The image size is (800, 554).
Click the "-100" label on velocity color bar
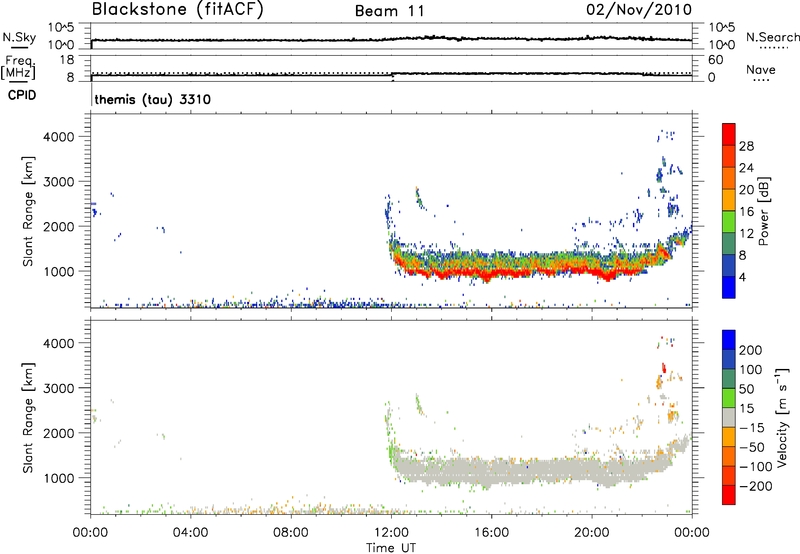pos(756,467)
